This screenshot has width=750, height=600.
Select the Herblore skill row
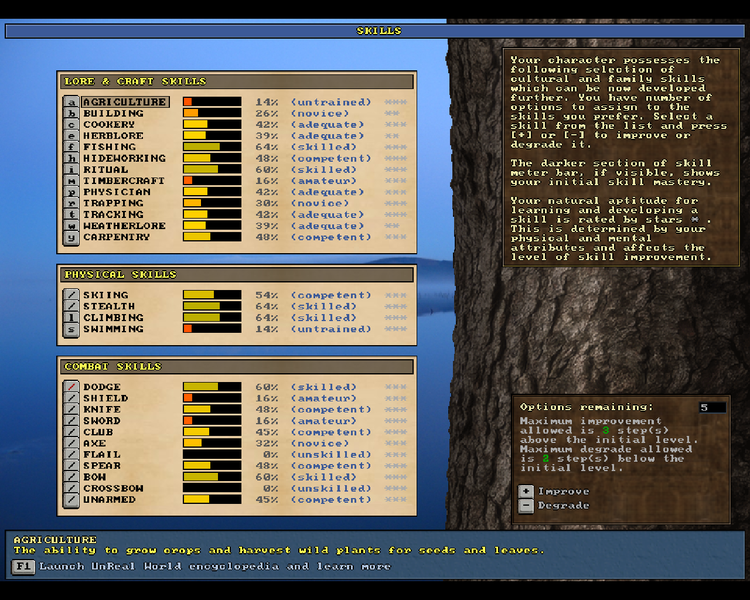click(112, 136)
